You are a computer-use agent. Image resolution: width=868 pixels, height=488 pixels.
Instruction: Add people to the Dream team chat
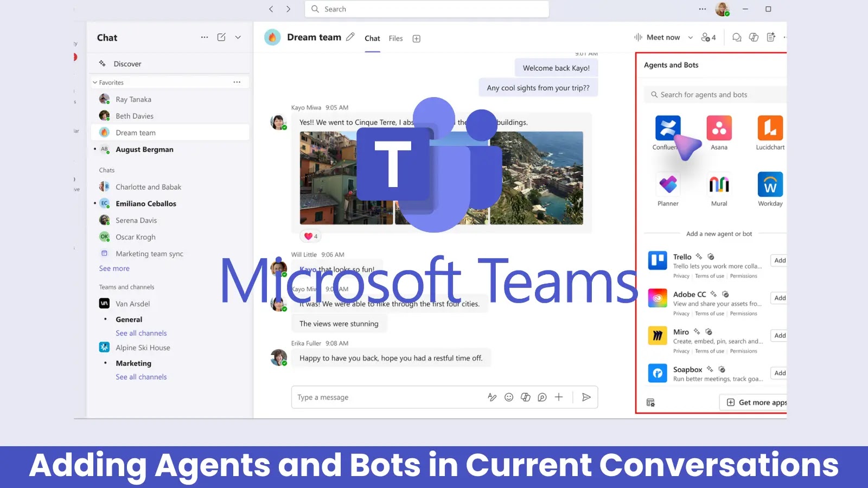[x=707, y=37]
